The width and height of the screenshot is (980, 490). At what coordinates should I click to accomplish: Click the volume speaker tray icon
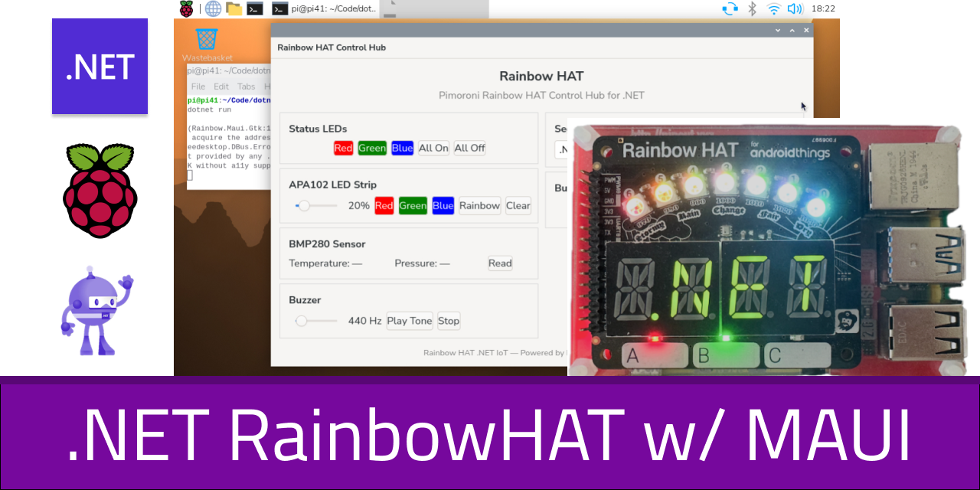(x=795, y=8)
